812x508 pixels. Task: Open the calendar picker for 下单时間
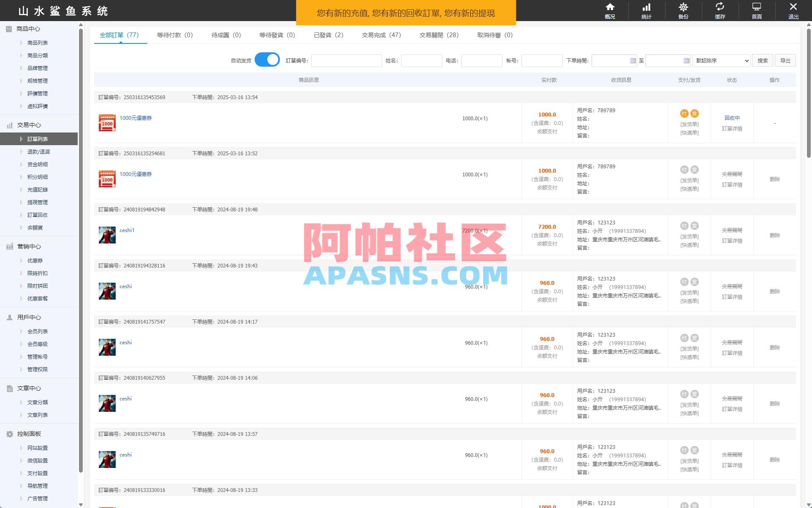(633, 61)
